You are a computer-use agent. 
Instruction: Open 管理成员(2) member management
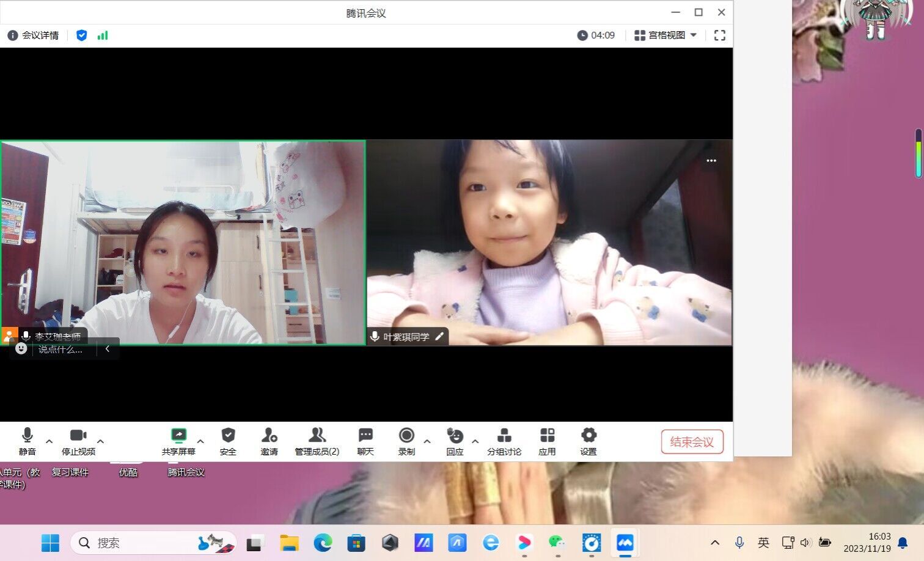(317, 441)
